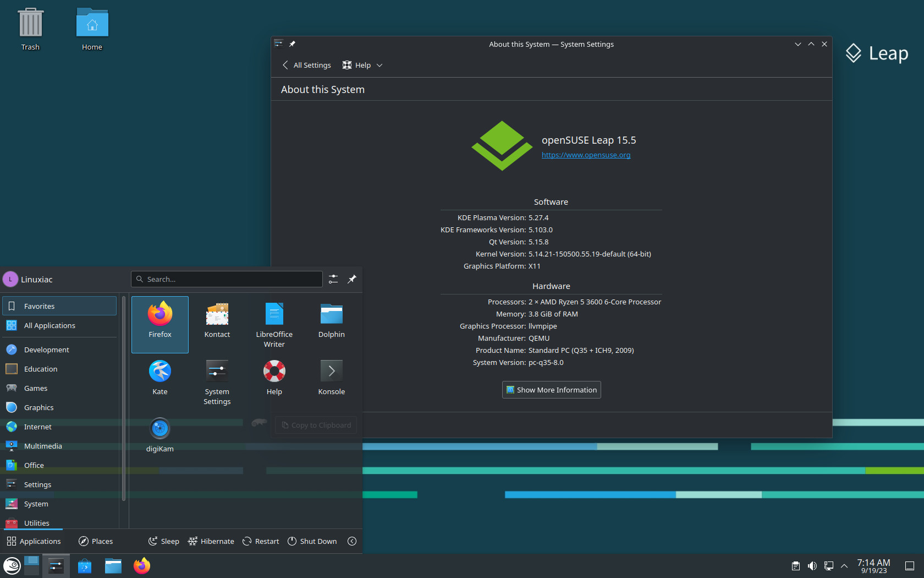The height and width of the screenshot is (578, 924).
Task: Open the Utilities category
Action: tap(59, 522)
